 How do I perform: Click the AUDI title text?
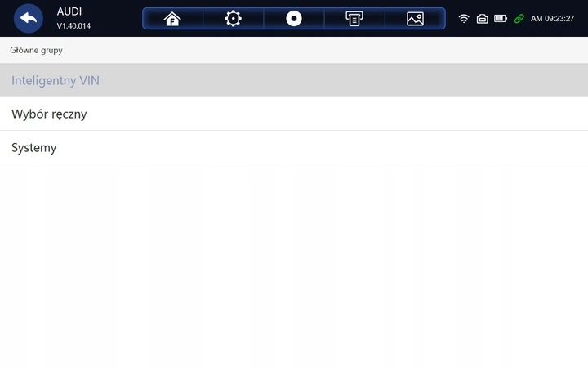pyautogui.click(x=69, y=11)
